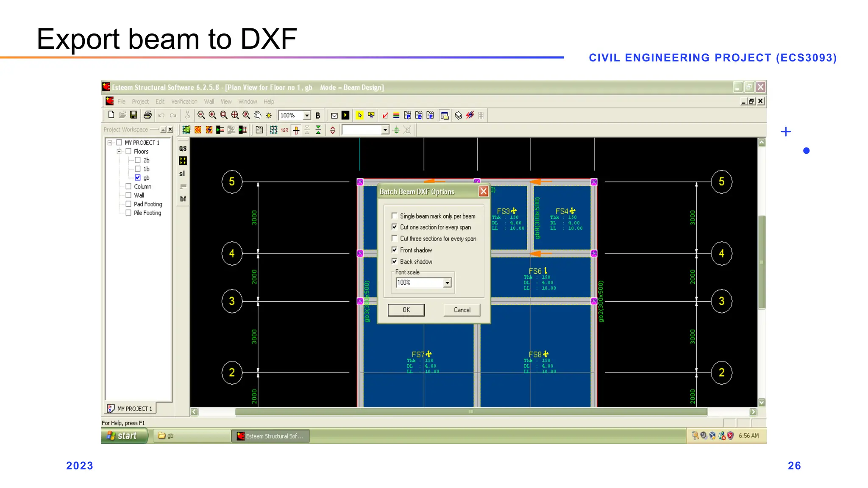Open the Window menu
Image resolution: width=868 pixels, height=488 pixels.
click(x=248, y=101)
